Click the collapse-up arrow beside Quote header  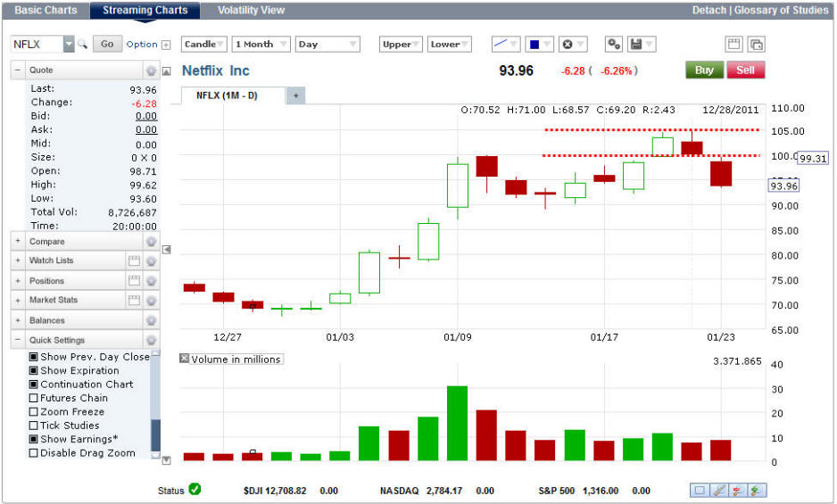coord(167,71)
